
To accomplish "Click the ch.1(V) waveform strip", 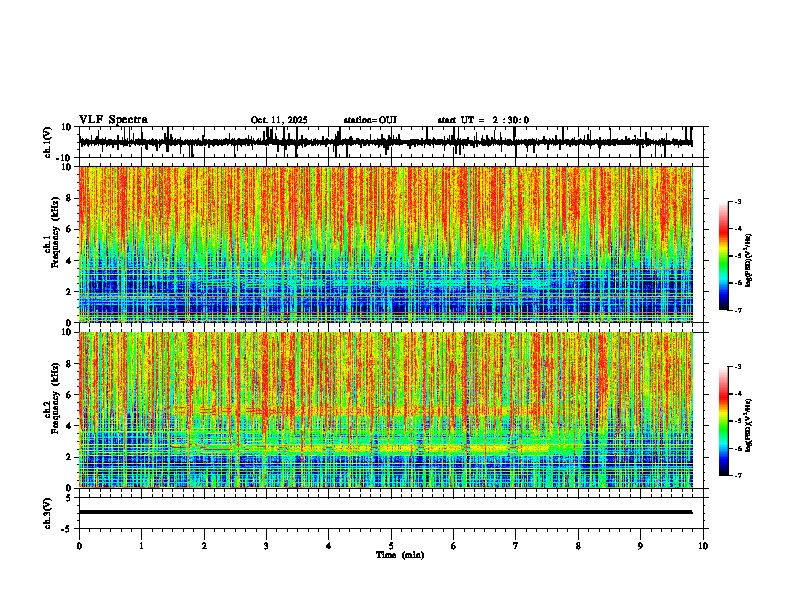I will coord(386,142).
